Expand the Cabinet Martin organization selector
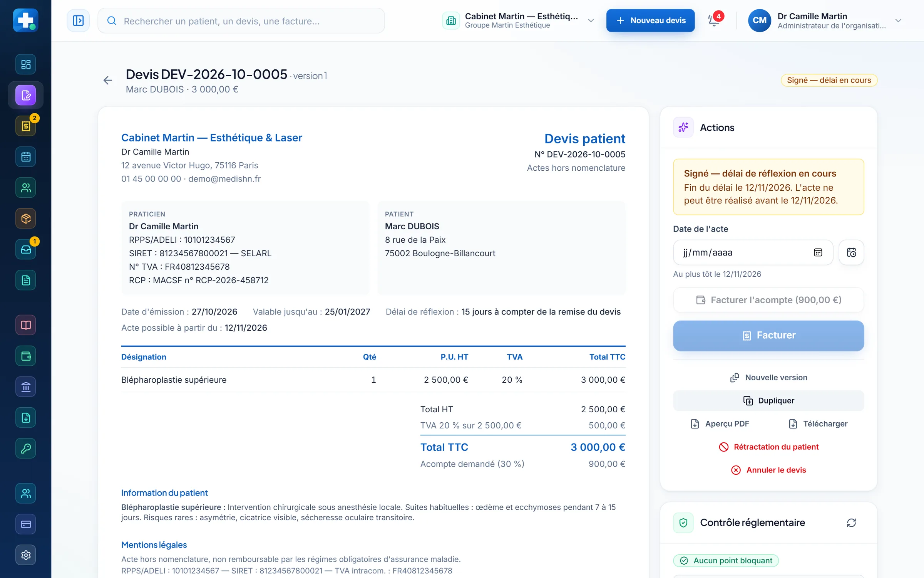The width and height of the screenshot is (924, 578). [518, 20]
